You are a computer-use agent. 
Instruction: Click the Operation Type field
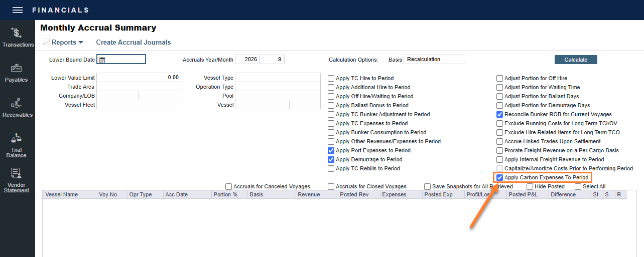point(278,87)
